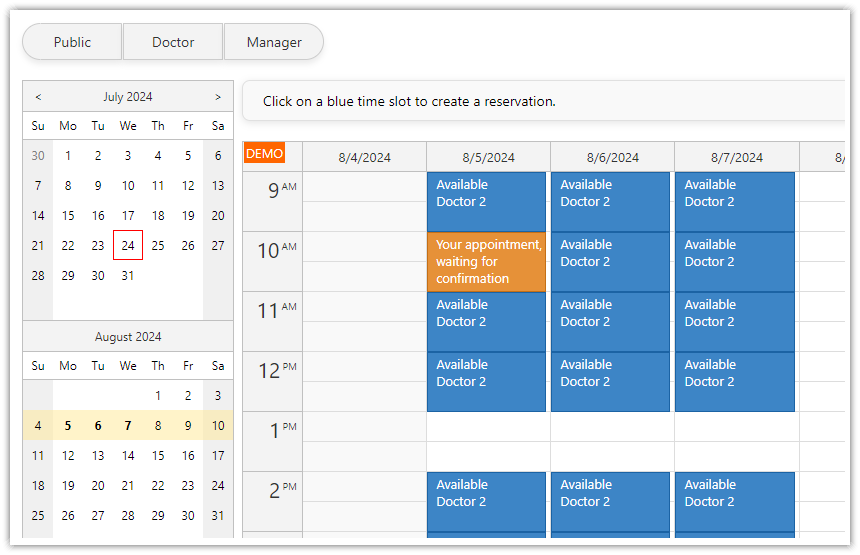This screenshot has width=860, height=555.
Task: Select July 13 in the calendar
Action: pyautogui.click(x=218, y=185)
